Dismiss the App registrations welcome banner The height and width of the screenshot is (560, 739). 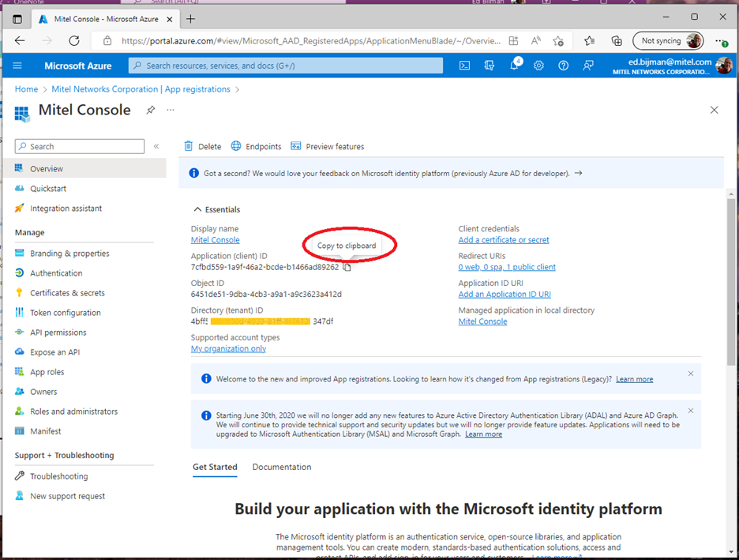tap(691, 374)
